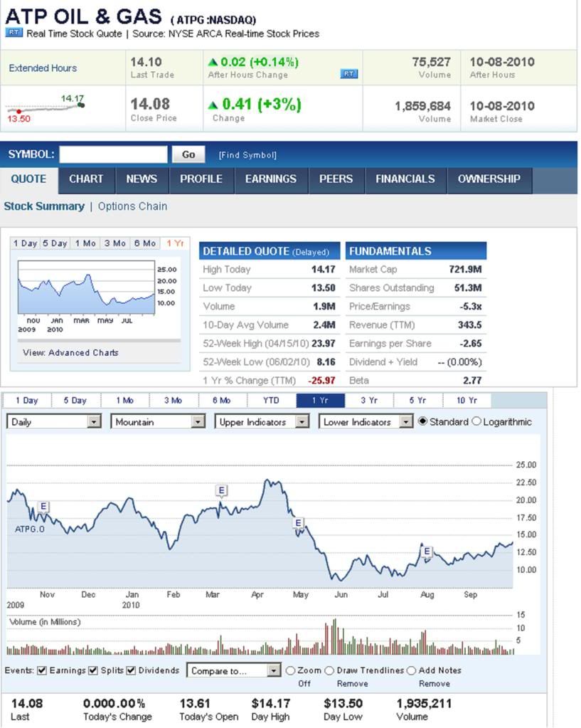The width and height of the screenshot is (581, 728).
Task: Click the Find Symbol link
Action: point(247,155)
